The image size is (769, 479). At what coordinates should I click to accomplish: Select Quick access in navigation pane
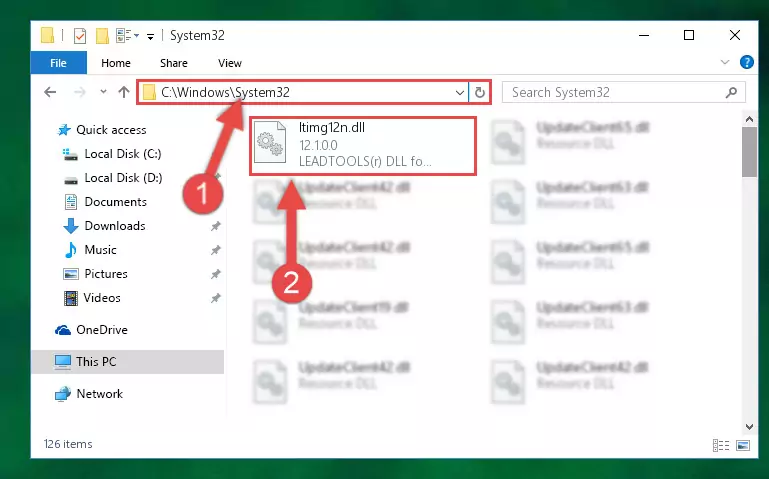[111, 129]
